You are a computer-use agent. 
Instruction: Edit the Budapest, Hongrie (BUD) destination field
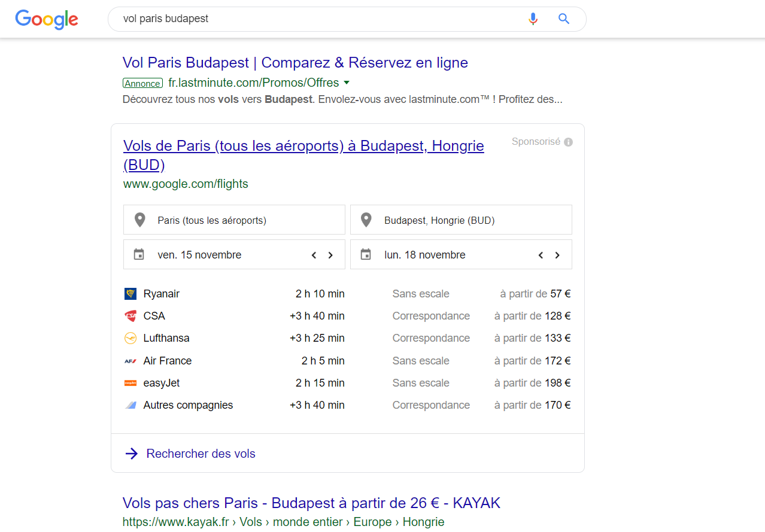tap(461, 220)
